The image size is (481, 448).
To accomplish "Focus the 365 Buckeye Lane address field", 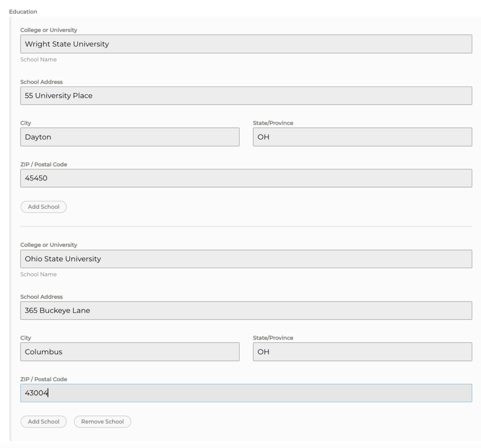I will (246, 311).
